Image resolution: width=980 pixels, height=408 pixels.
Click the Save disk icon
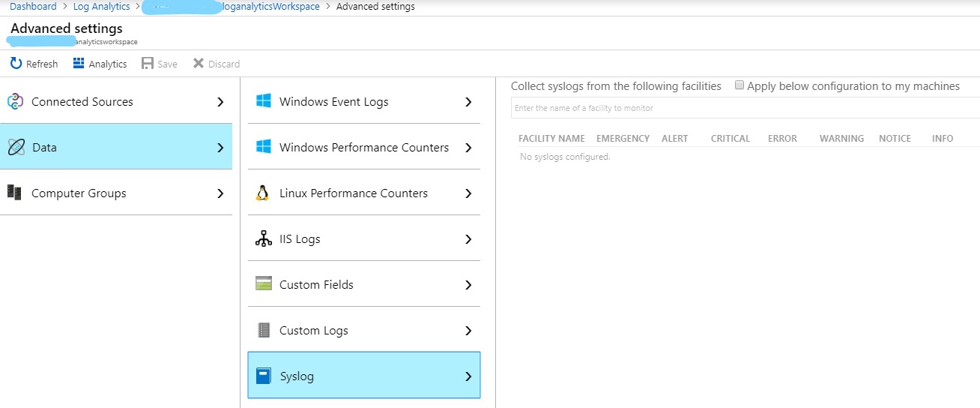148,64
